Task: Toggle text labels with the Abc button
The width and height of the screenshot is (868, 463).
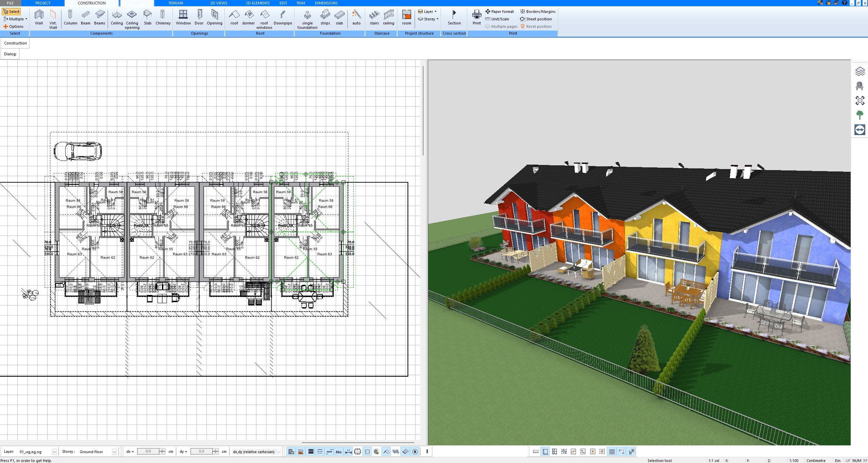Action: [x=339, y=452]
